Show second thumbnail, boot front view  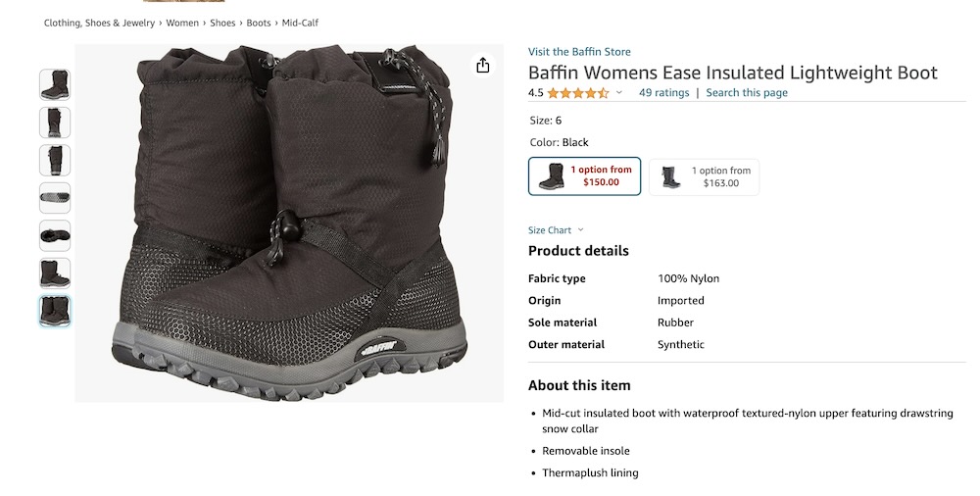pyautogui.click(x=55, y=123)
